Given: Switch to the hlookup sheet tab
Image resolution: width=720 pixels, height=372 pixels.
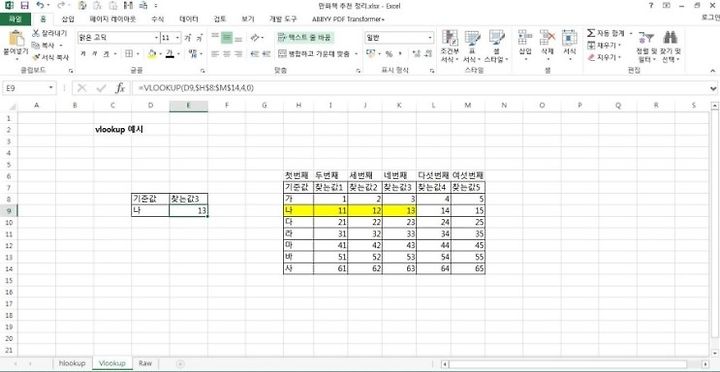Looking at the screenshot, I should pos(73,363).
